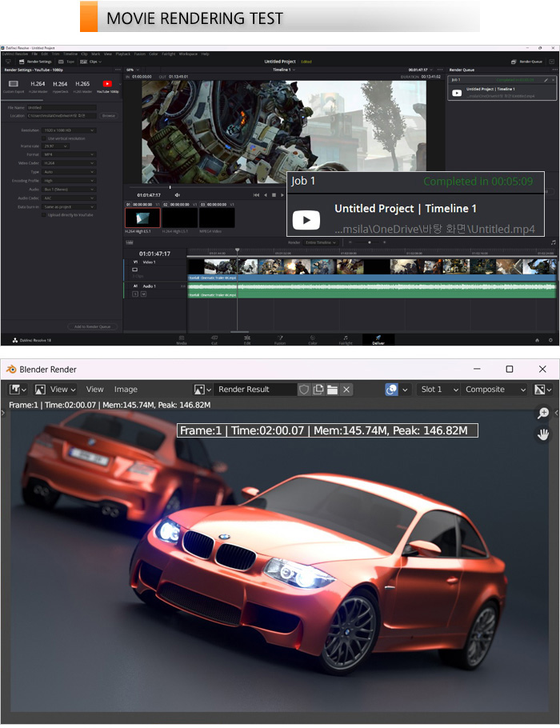Image resolution: width=560 pixels, height=728 pixels.
Task: Enable Use vertical resolution checkbox
Action: (45, 138)
